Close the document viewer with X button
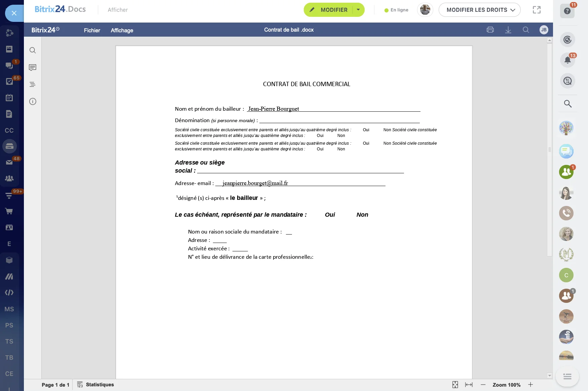Viewport: 588px width, 391px height. click(14, 13)
